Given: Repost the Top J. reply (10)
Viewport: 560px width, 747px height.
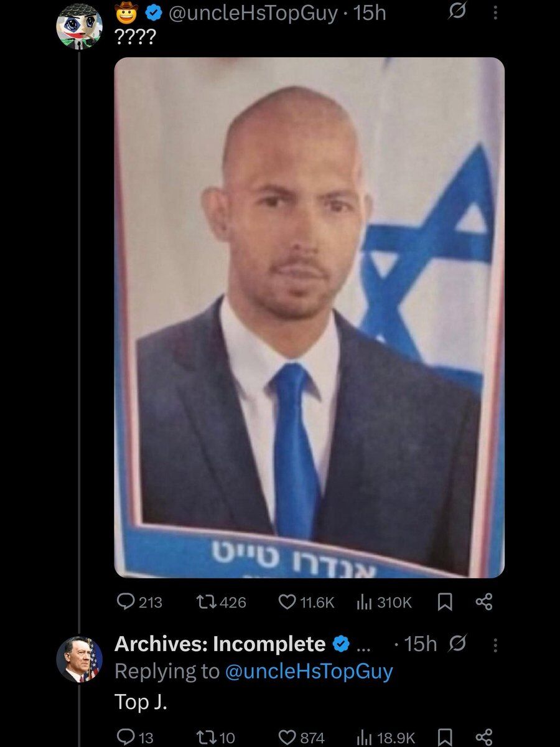Looking at the screenshot, I should click(x=215, y=738).
